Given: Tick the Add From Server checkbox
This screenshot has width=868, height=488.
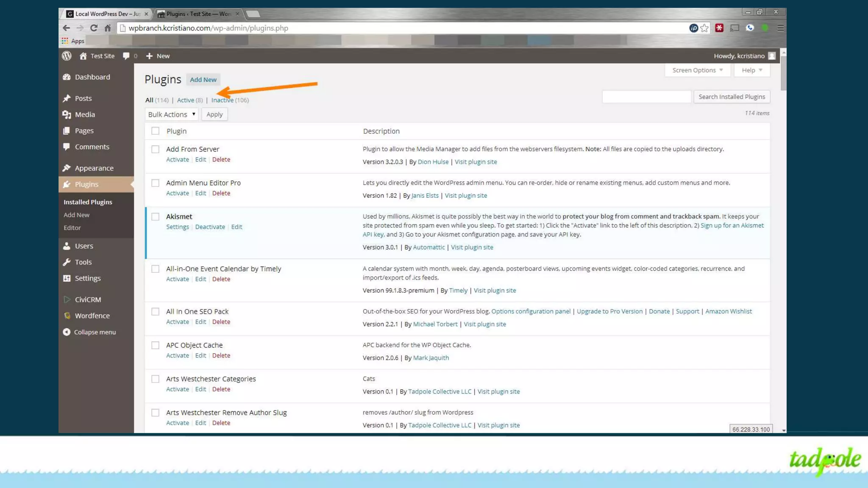Looking at the screenshot, I should [156, 150].
